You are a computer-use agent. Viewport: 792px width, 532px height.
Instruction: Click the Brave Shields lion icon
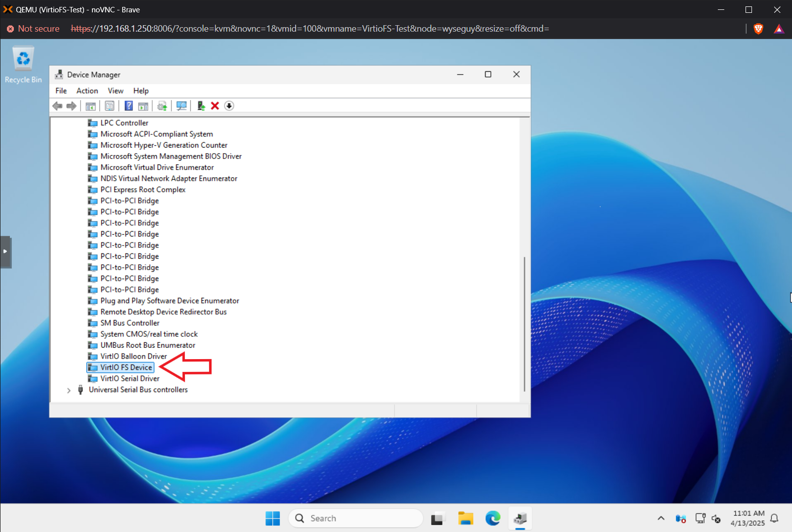point(758,29)
